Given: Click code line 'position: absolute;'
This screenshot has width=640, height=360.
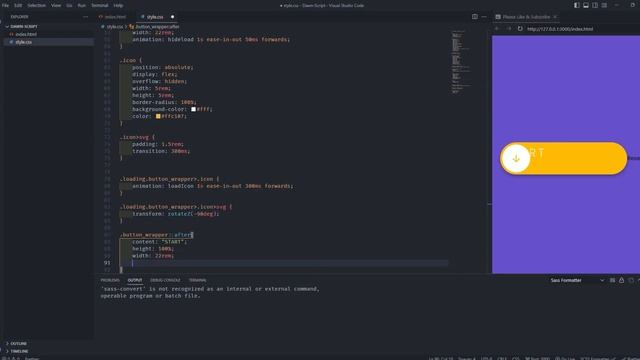Looking at the screenshot, I should 162,67.
